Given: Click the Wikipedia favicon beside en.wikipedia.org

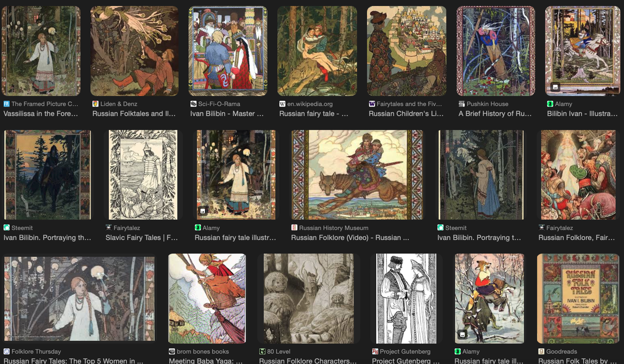Looking at the screenshot, I should click(283, 104).
